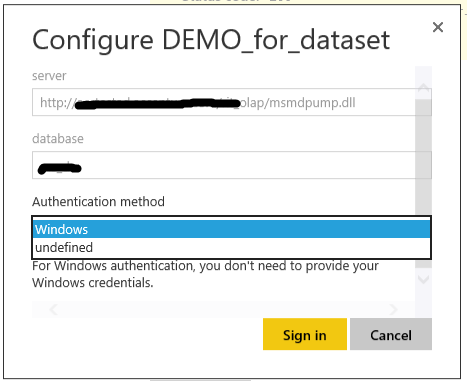This screenshot has width=467, height=387.
Task: Click the Windows authentication help text
Action: tap(205, 274)
